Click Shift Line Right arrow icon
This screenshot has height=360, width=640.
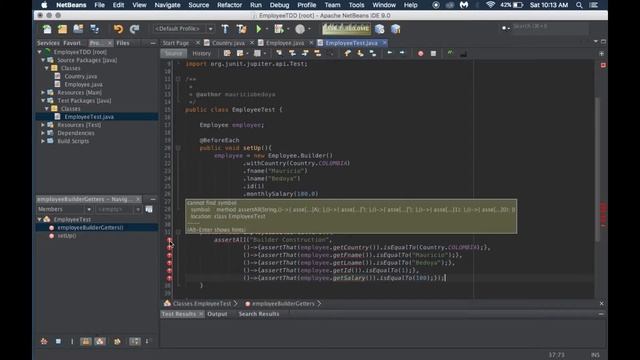[x=402, y=53]
